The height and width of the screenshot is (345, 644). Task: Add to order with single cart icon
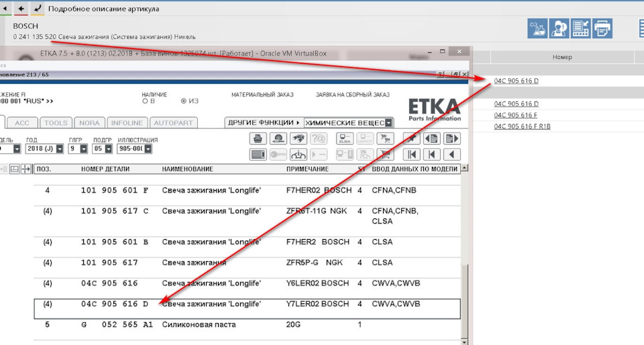385,155
